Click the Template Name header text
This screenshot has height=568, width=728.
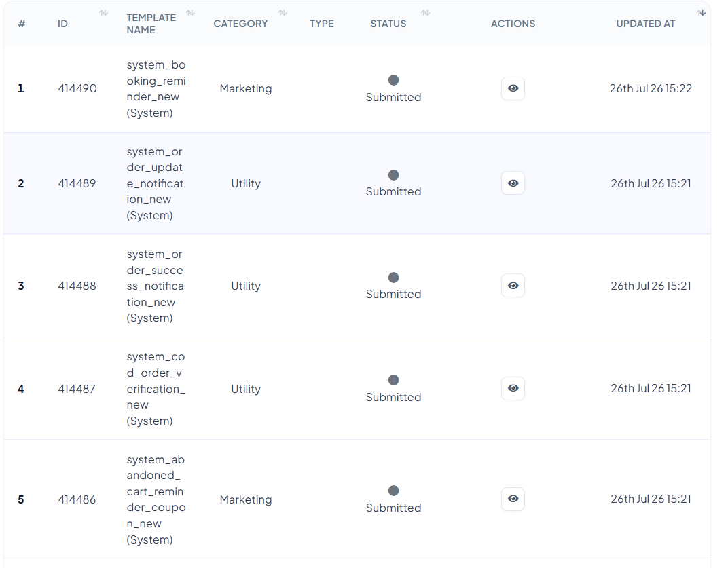(151, 24)
